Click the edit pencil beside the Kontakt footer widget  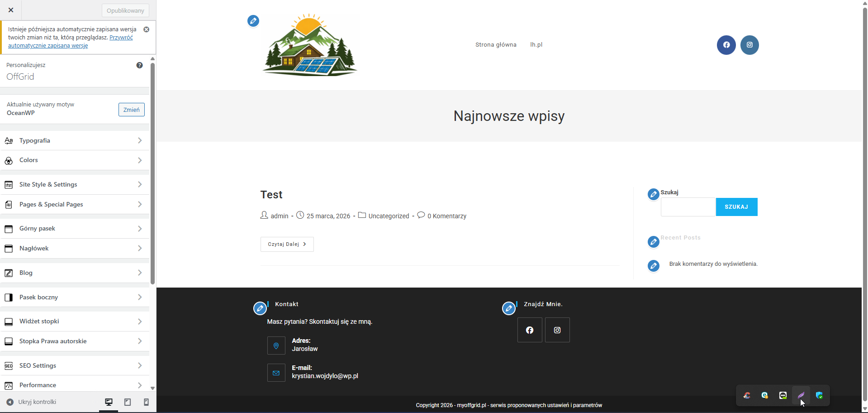260,308
